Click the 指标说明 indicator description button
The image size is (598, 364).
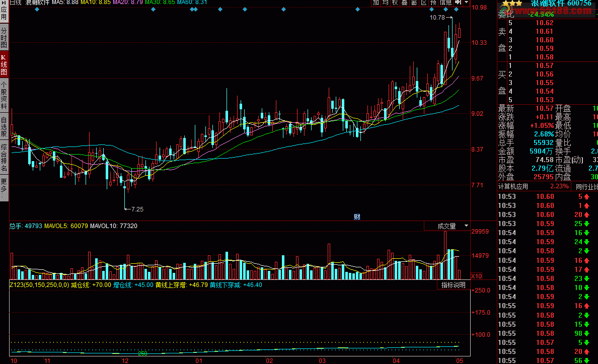[453, 285]
